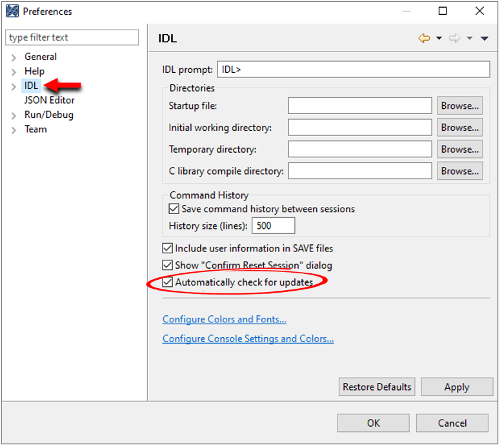502x448 pixels.
Task: Click the Temporary directory input field
Action: tap(360, 149)
